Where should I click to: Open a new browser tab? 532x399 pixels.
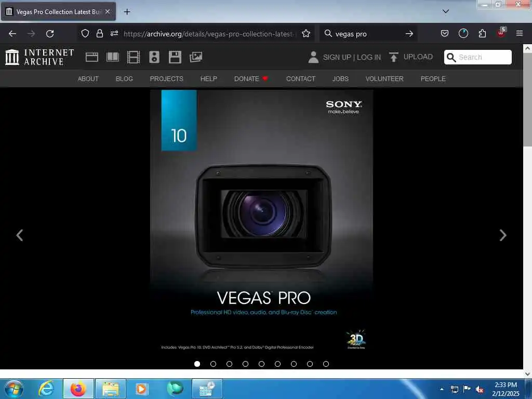[x=127, y=12]
